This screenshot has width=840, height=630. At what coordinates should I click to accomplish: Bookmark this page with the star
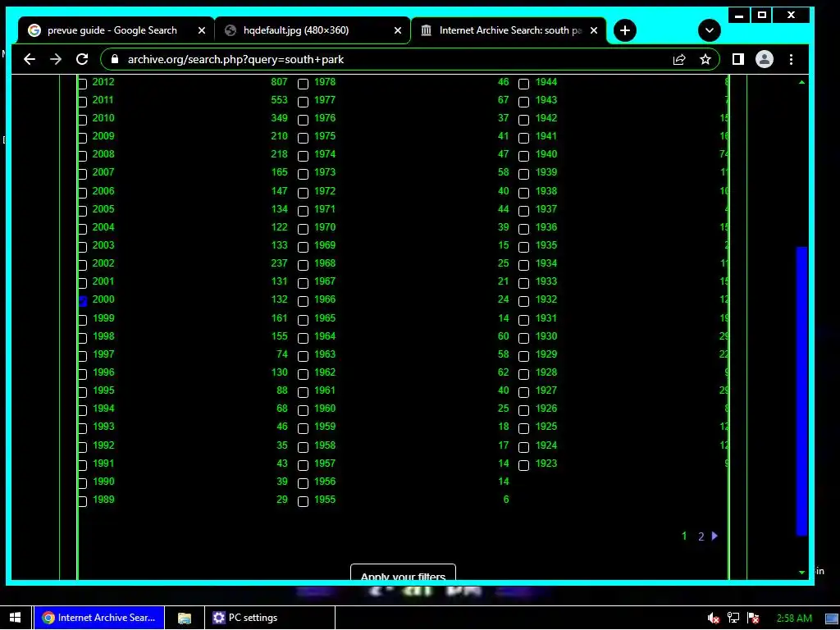click(705, 59)
